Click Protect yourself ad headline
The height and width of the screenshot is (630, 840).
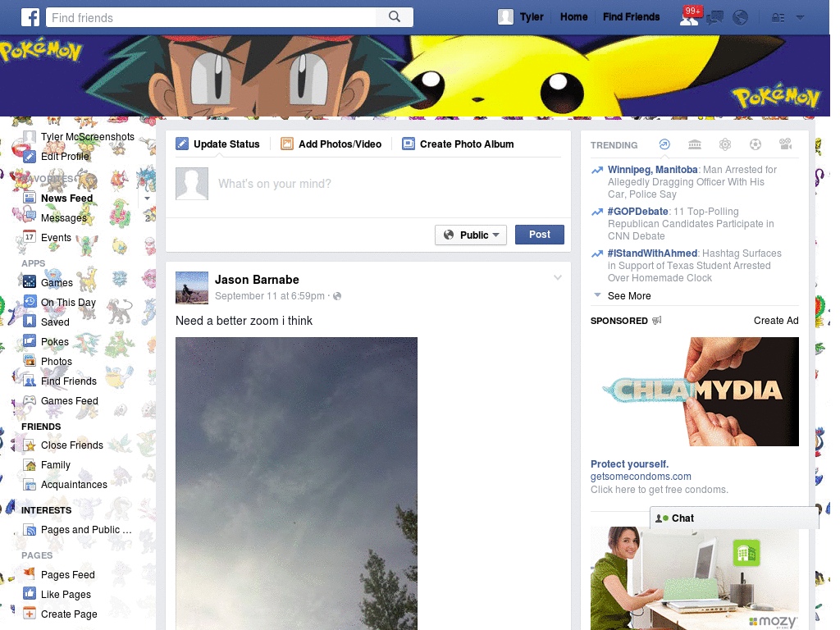point(629,464)
